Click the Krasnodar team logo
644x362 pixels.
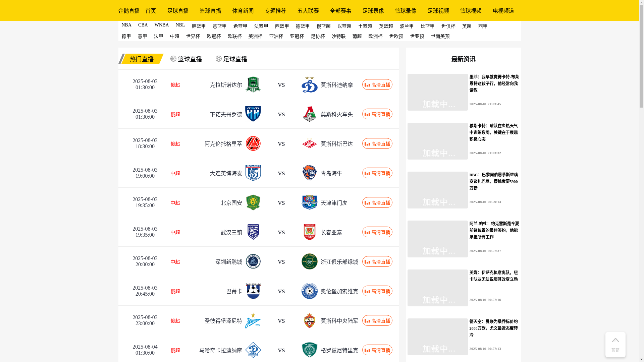click(x=253, y=84)
